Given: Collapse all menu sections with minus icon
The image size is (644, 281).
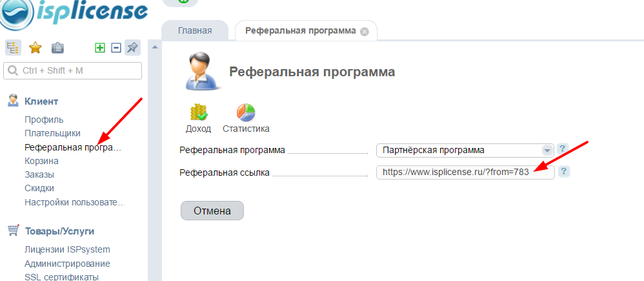Looking at the screenshot, I should coord(116,47).
